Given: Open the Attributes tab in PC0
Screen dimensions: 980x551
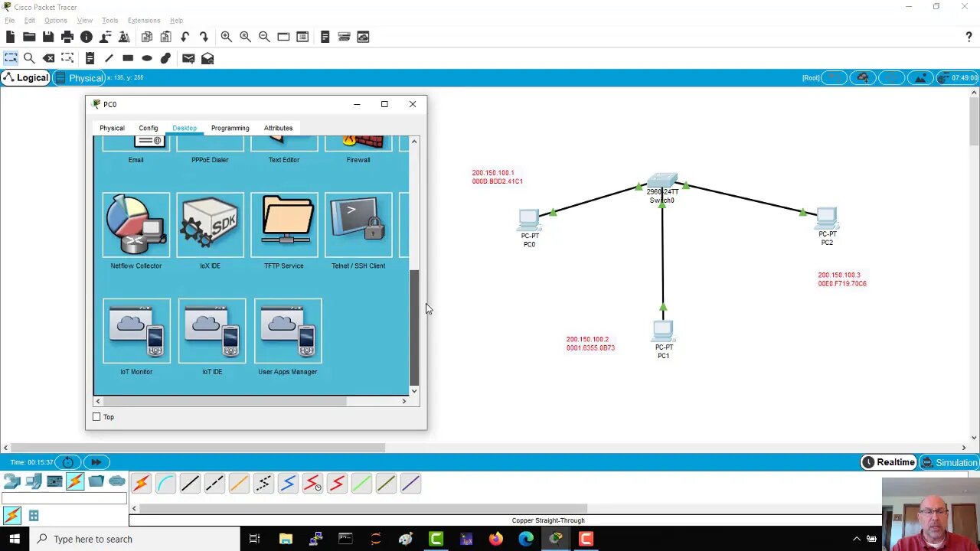Looking at the screenshot, I should pos(278,128).
